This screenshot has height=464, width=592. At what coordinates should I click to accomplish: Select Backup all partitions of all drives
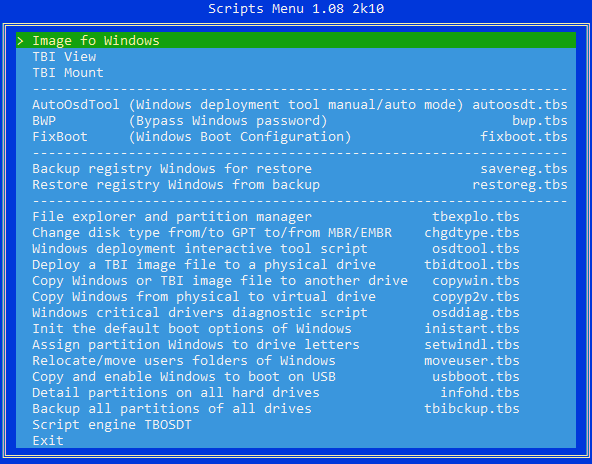[296, 409]
